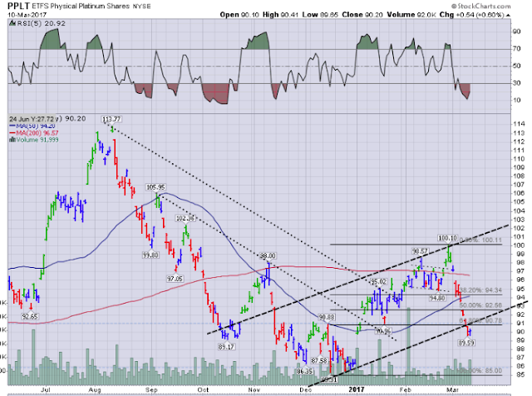Click the 94.80 low price label
532x396 pixels.
tap(437, 298)
